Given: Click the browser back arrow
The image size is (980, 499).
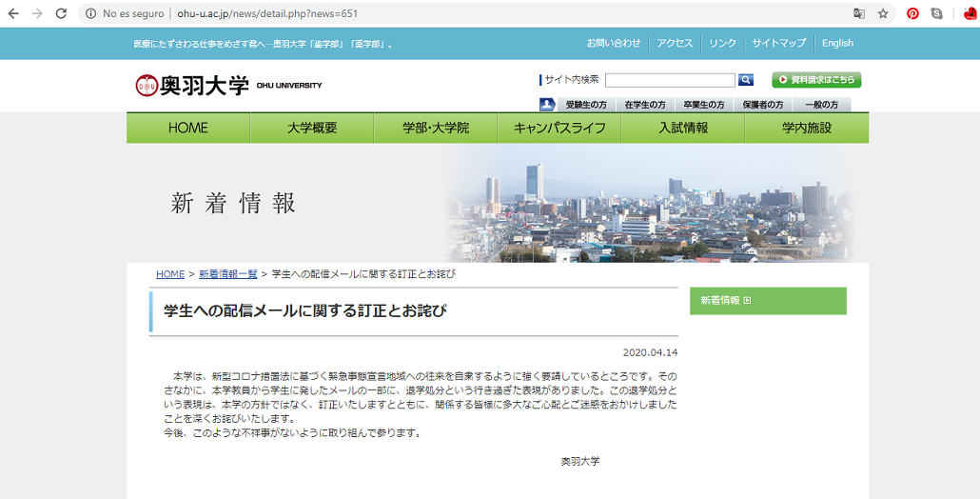Looking at the screenshot, I should (13, 14).
